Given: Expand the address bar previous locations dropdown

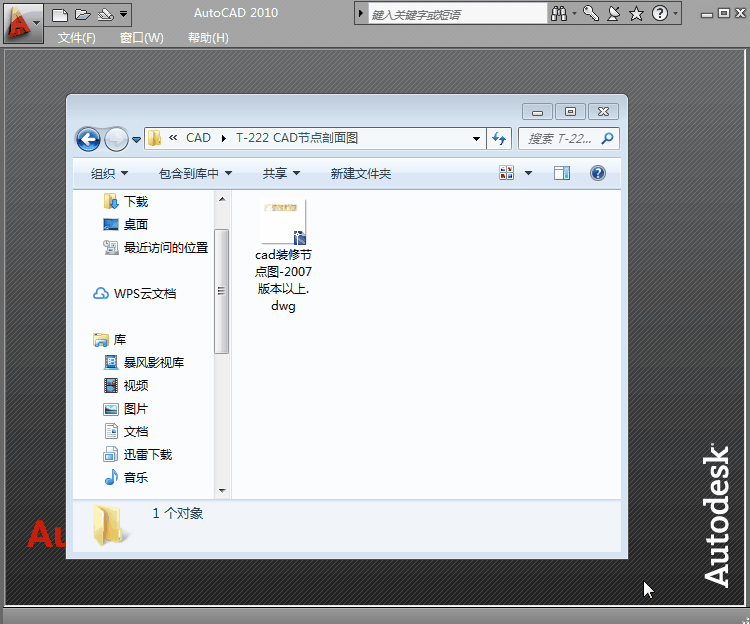Looking at the screenshot, I should click(x=476, y=139).
